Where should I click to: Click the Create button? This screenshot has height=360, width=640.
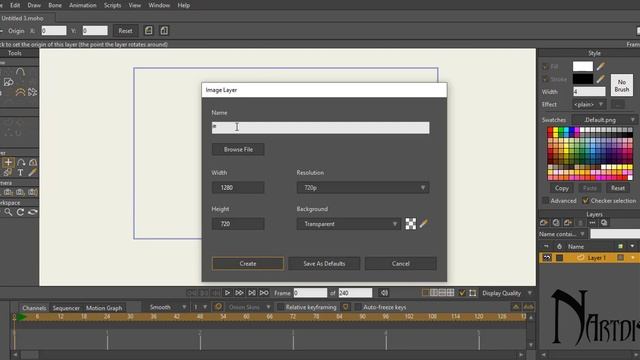(x=248, y=263)
